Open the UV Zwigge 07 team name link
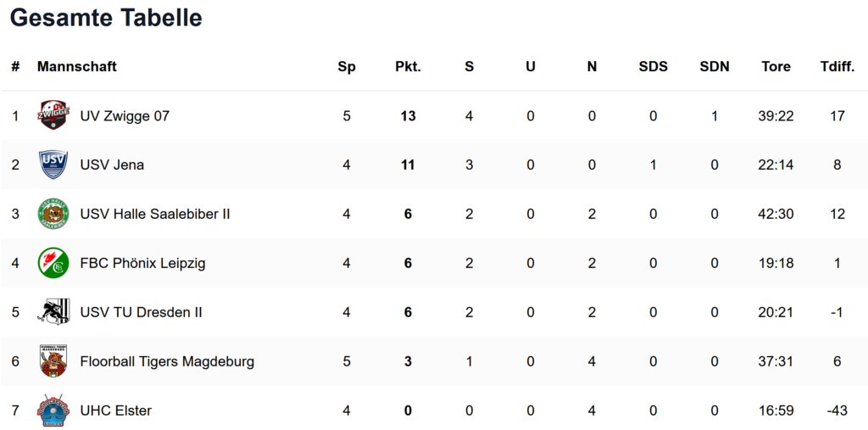The width and height of the screenshot is (868, 430). coord(125,116)
